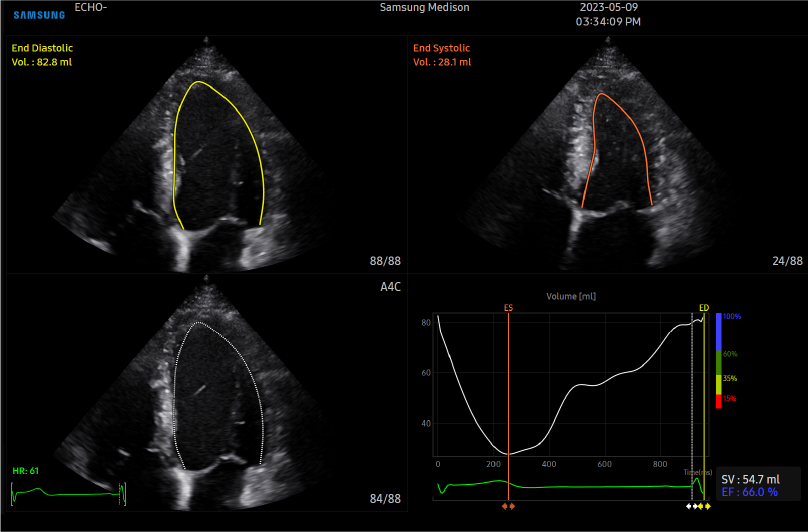Click the 88/88 frame counter
The height and width of the screenshot is (532, 808).
pos(385,261)
